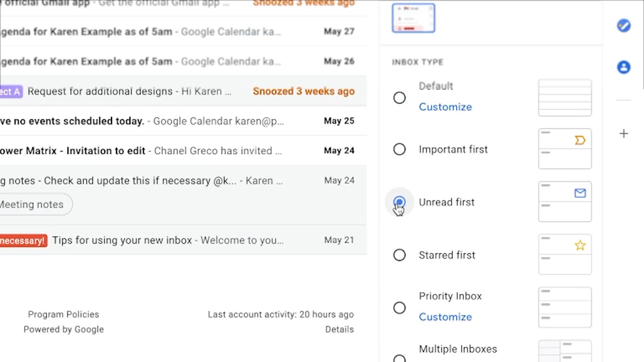Open the Request for additional designs email
Screen dimensions: 644x362
tap(129, 91)
